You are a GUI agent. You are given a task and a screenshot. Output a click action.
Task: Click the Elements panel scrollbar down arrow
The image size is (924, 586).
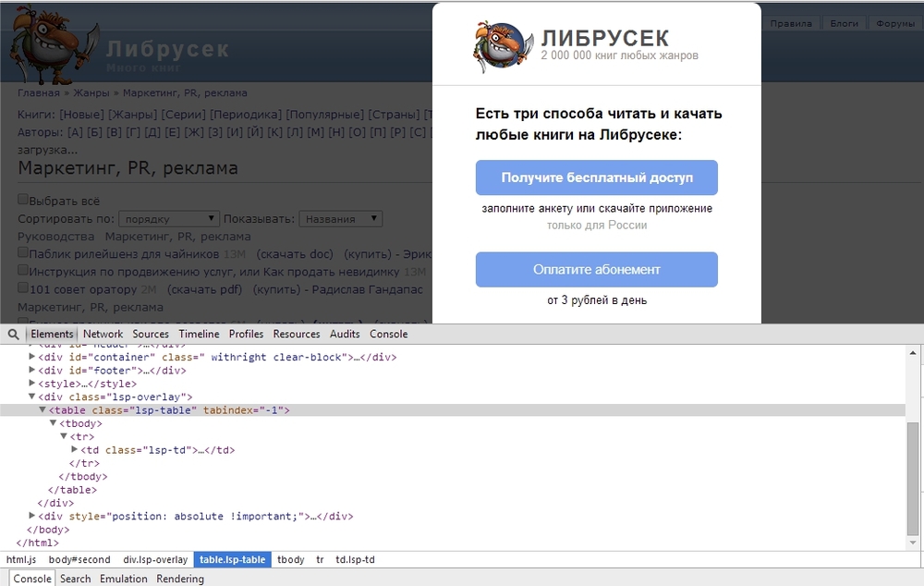914,543
